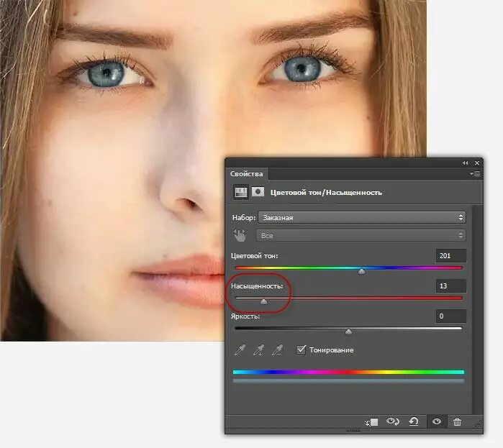View previous state eye-arrow icon

click(x=393, y=421)
